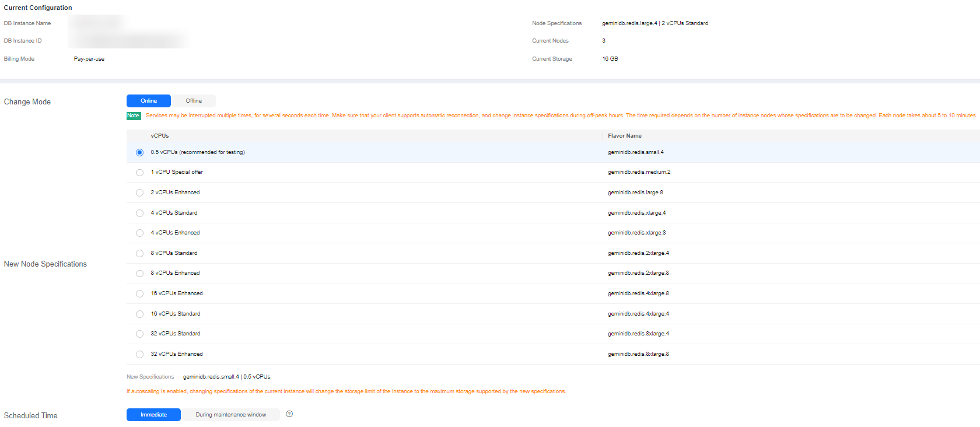980x427 pixels.
Task: Click the DB Instance ID label
Action: 23,41
